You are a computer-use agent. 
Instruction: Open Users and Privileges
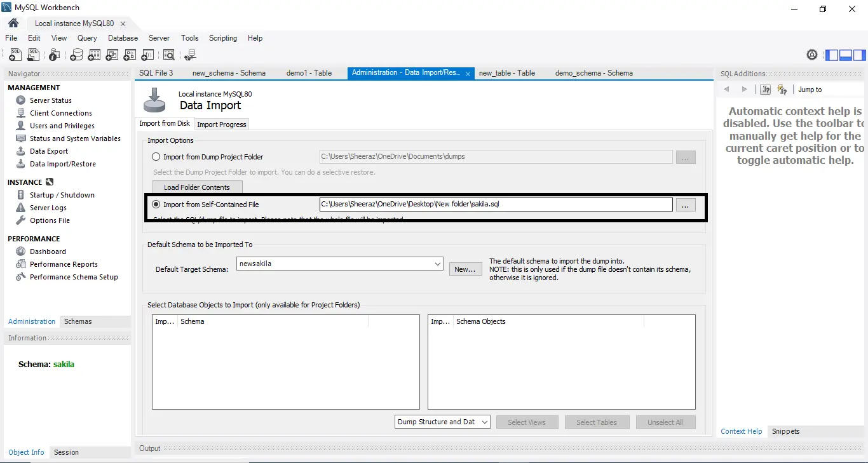pyautogui.click(x=62, y=126)
